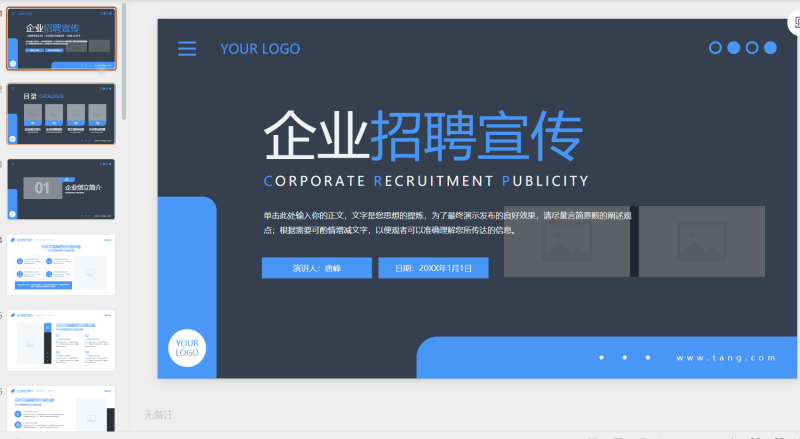Open the sixth slide thumbnail at bottom
This screenshot has height=439, width=800.
61,409
